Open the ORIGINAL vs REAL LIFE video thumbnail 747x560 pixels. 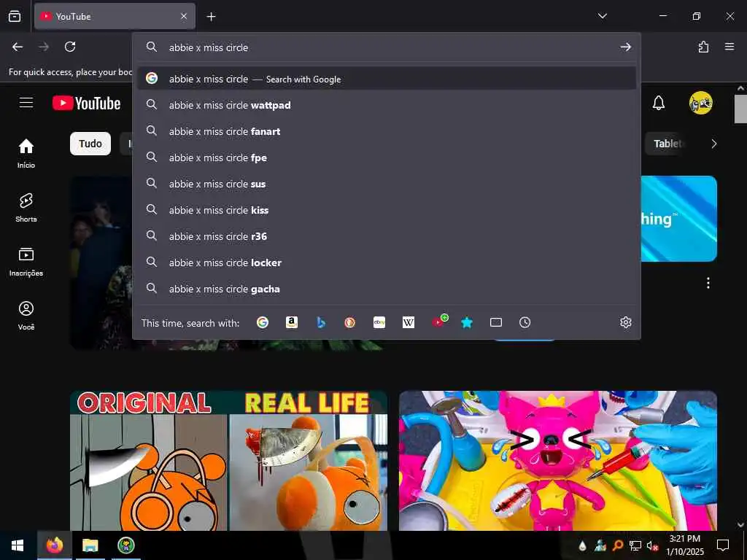228,461
